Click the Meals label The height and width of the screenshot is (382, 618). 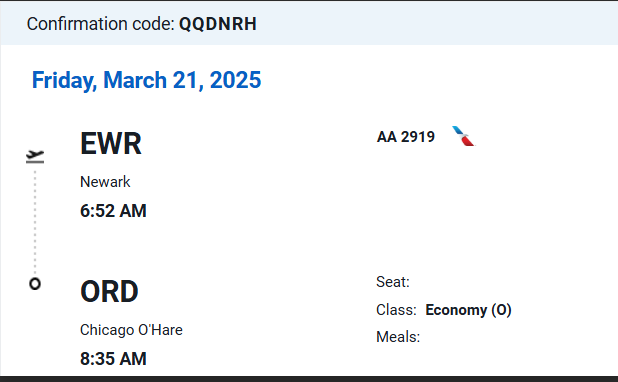click(x=398, y=337)
